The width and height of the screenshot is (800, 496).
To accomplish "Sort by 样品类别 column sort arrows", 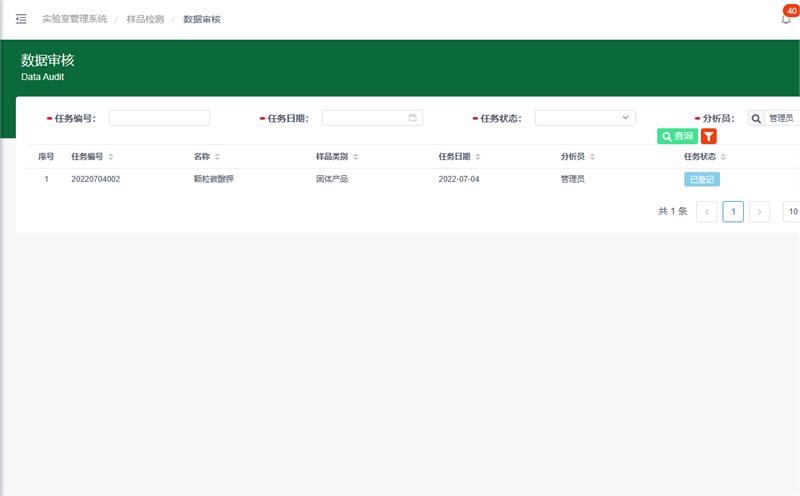I will tap(355, 157).
